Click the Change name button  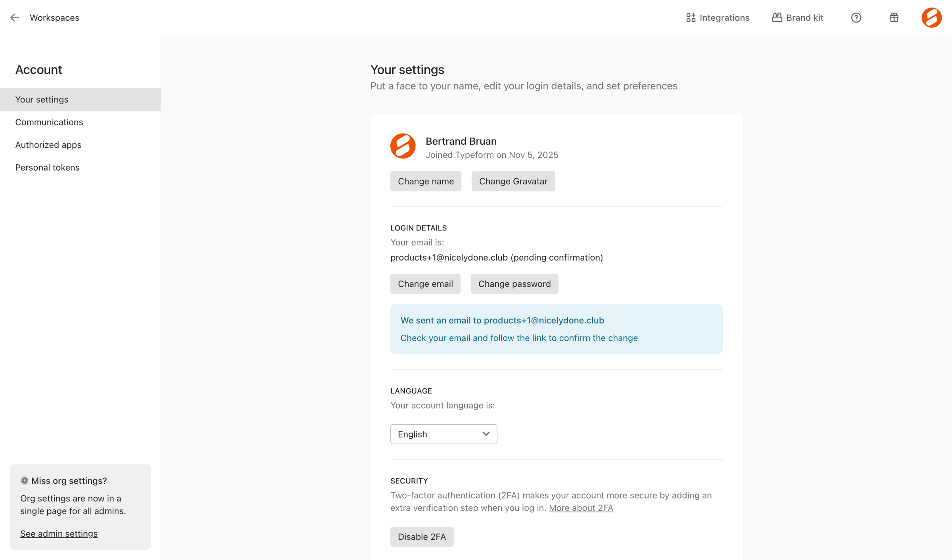[x=426, y=181]
